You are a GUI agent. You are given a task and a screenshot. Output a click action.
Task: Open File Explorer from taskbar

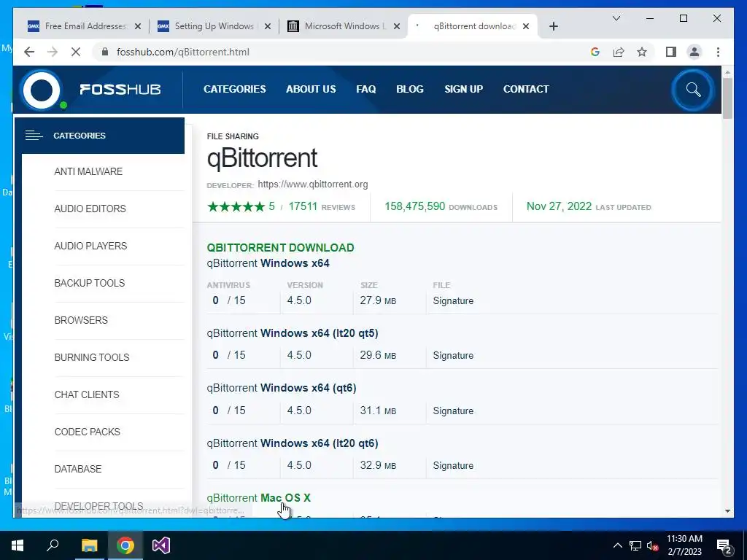tap(89, 545)
